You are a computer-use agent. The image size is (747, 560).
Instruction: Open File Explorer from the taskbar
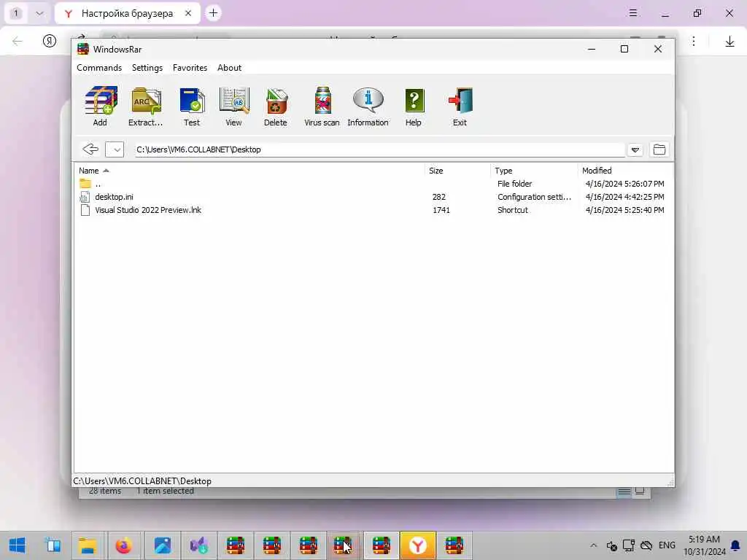(x=88, y=545)
